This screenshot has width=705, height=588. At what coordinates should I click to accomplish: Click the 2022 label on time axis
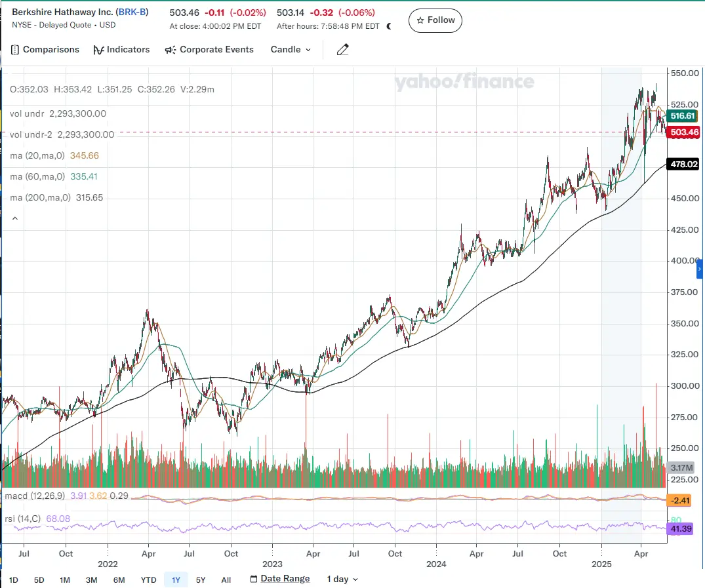[x=108, y=564]
